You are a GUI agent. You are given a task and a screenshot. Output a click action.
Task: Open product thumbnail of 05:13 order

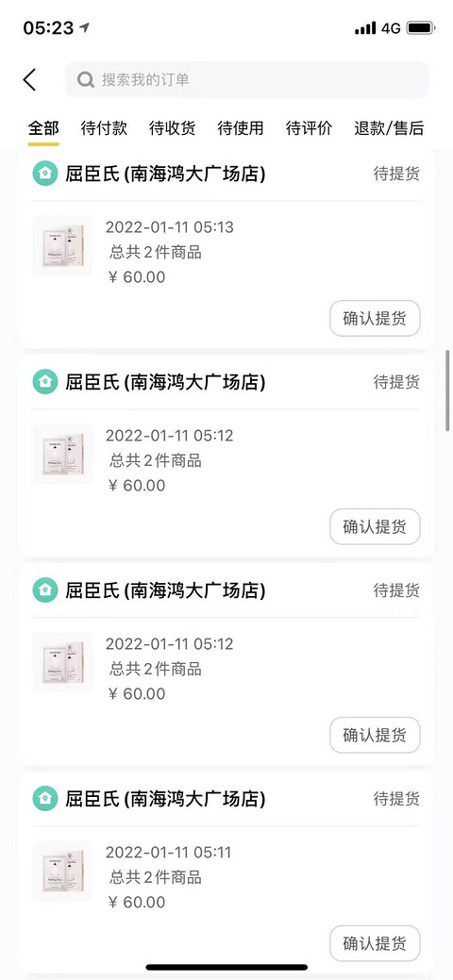click(62, 245)
